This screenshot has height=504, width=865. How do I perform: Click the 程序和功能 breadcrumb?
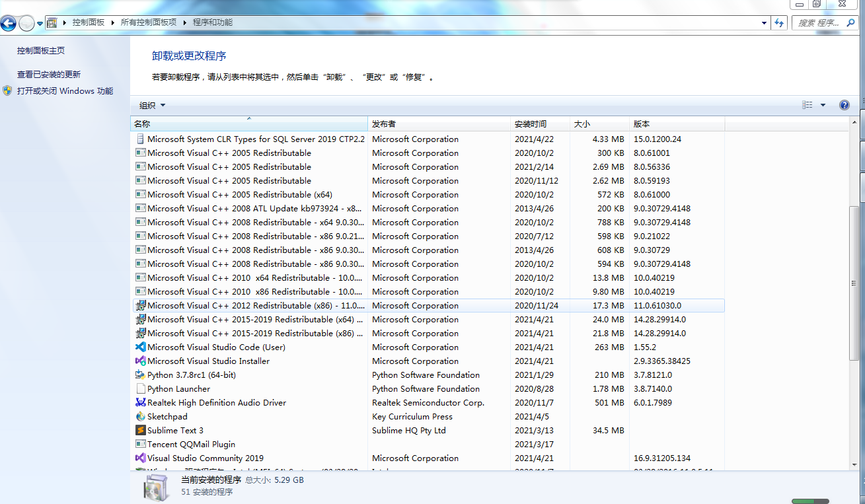pyautogui.click(x=213, y=22)
